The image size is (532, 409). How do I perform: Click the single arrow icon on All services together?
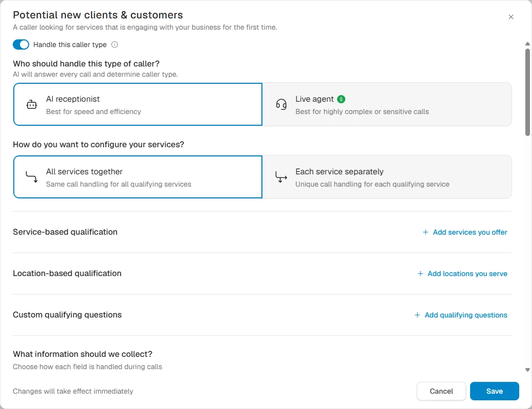click(x=32, y=177)
